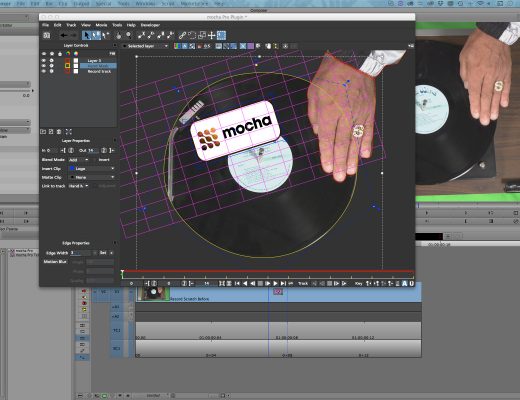The image size is (520, 400).
Task: Open the Selected layer view dropdown
Action: pyautogui.click(x=145, y=46)
